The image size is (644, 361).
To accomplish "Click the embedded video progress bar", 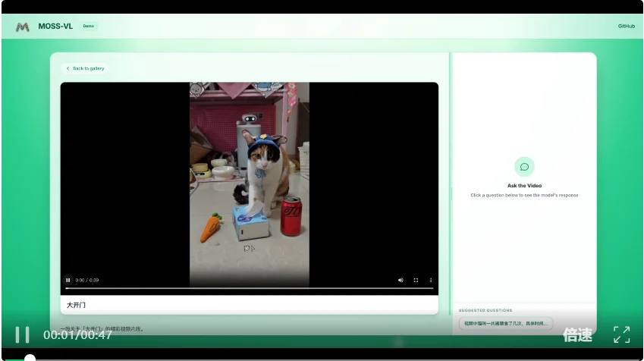I will (250, 288).
